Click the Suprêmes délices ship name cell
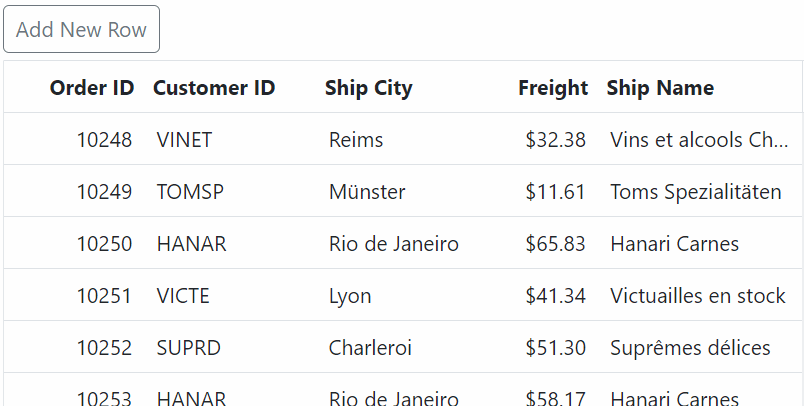 pyautogui.click(x=690, y=348)
